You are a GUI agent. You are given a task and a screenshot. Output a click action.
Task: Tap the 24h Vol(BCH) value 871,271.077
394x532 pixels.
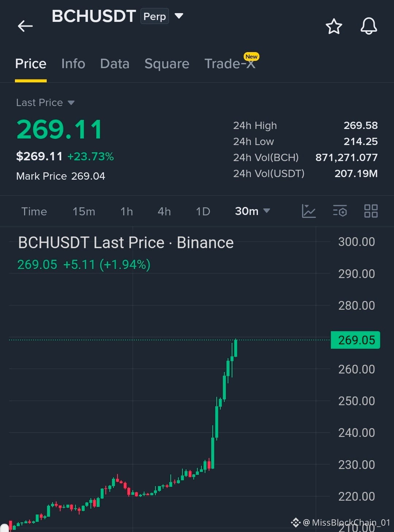(347, 157)
